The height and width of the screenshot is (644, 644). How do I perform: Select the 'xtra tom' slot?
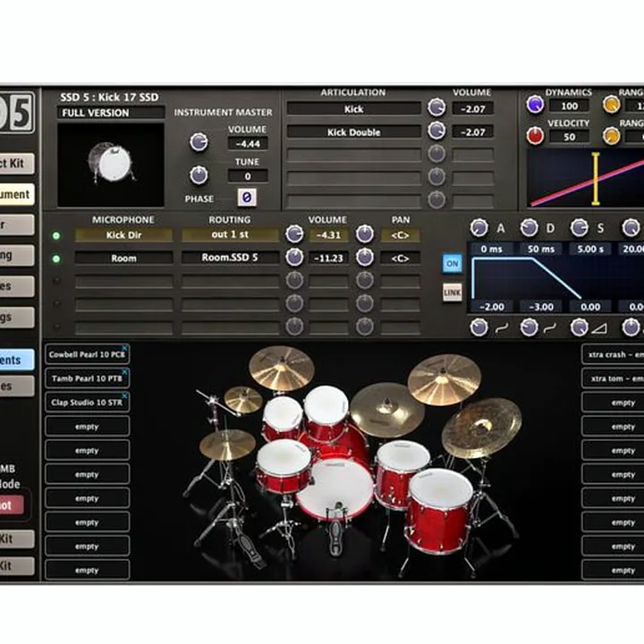614,378
